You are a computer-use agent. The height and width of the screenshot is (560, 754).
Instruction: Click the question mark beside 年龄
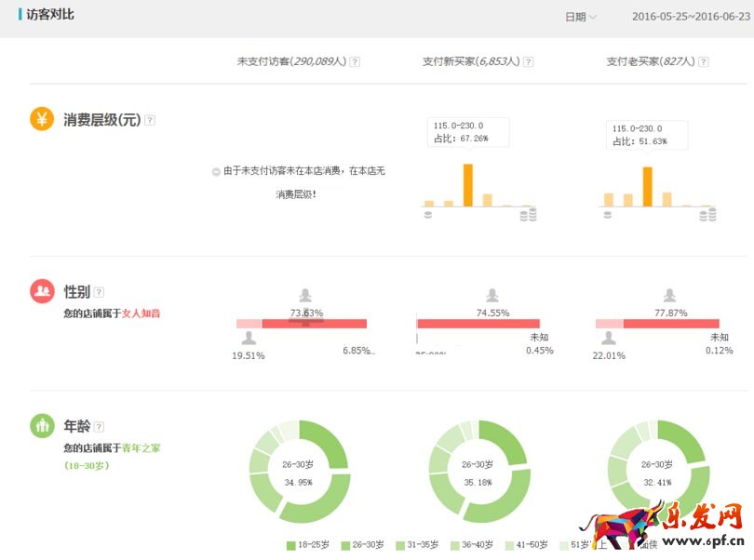coord(100,427)
